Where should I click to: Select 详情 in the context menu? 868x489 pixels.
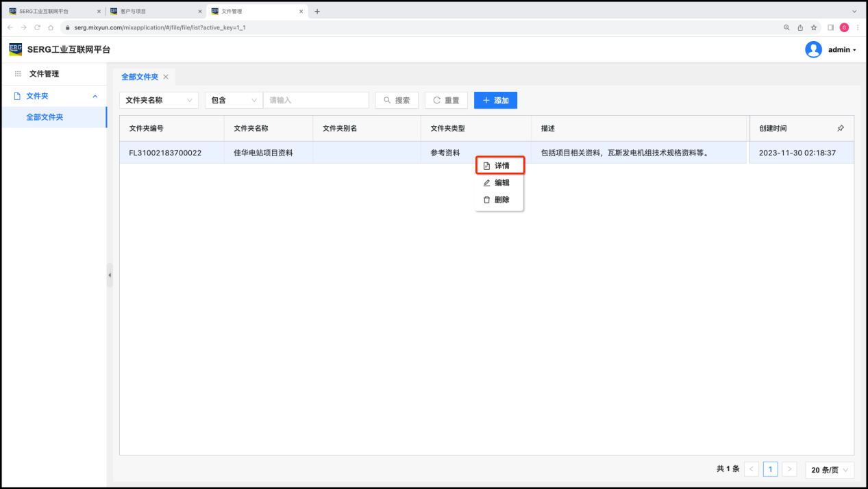tap(500, 166)
